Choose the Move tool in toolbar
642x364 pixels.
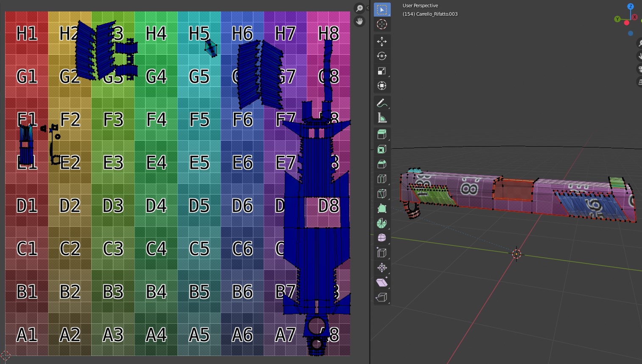click(382, 42)
